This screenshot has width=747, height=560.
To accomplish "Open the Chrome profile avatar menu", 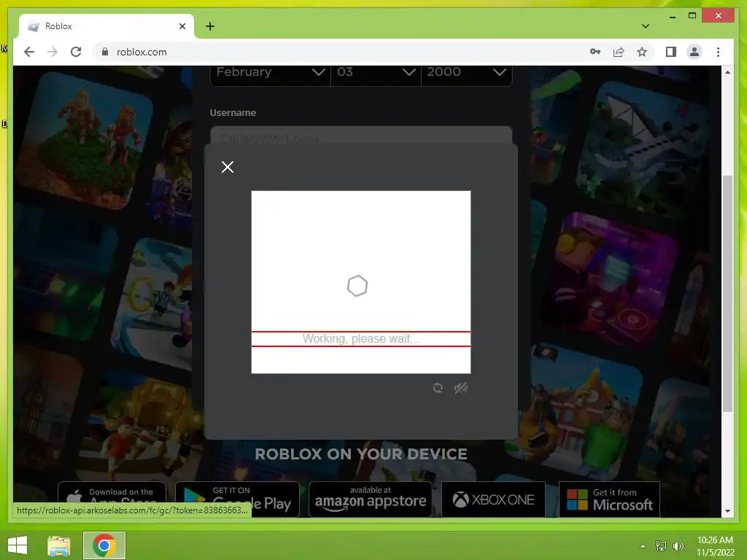I will point(694,52).
